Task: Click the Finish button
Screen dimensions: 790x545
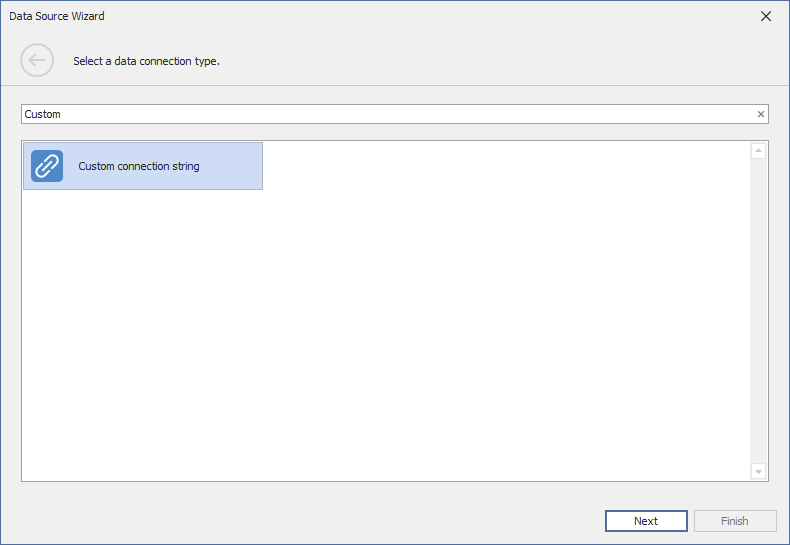Action: tap(734, 521)
